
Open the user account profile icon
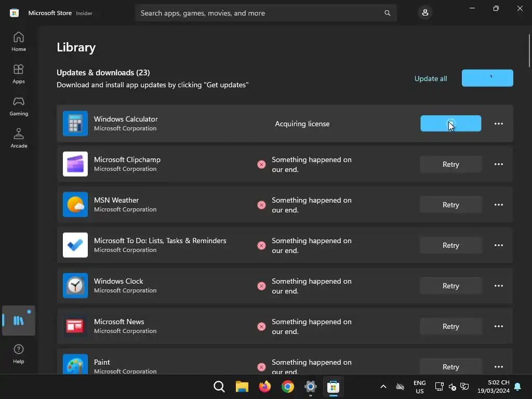point(425,13)
